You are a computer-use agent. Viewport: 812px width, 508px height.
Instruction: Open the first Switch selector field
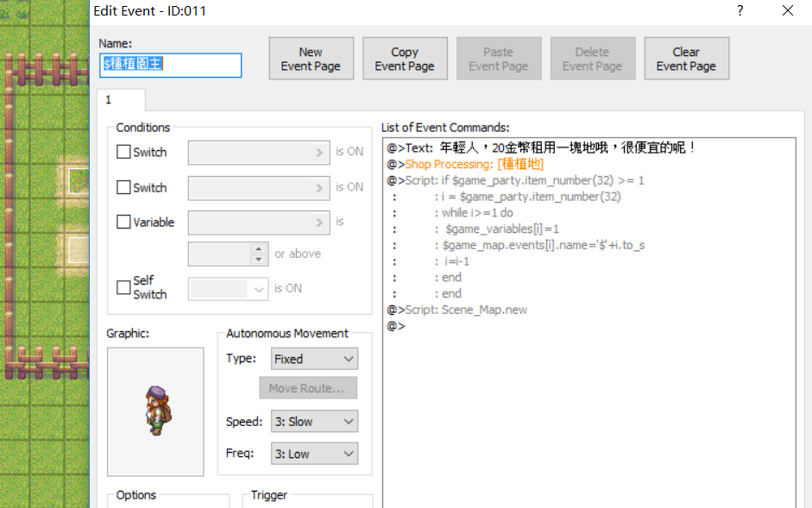click(259, 153)
